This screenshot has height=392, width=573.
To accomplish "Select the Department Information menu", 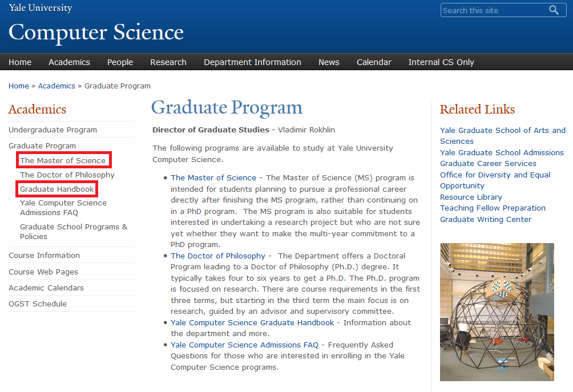I will pyautogui.click(x=252, y=62).
